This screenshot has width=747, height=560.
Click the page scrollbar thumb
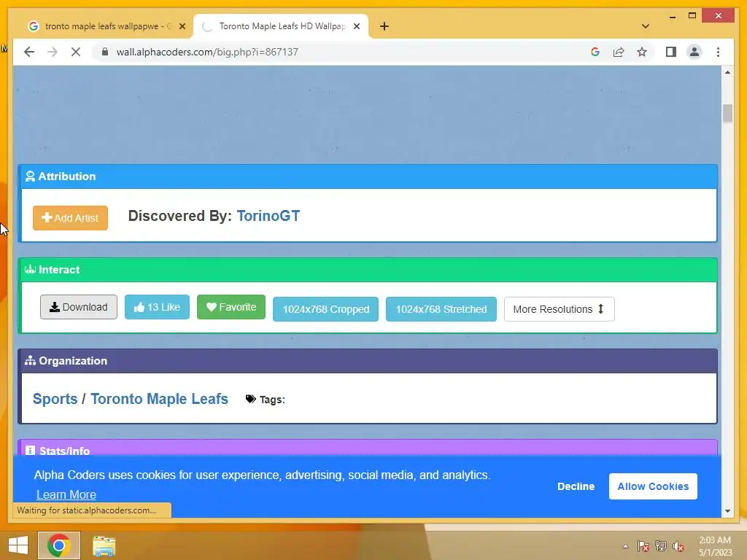pos(727,113)
